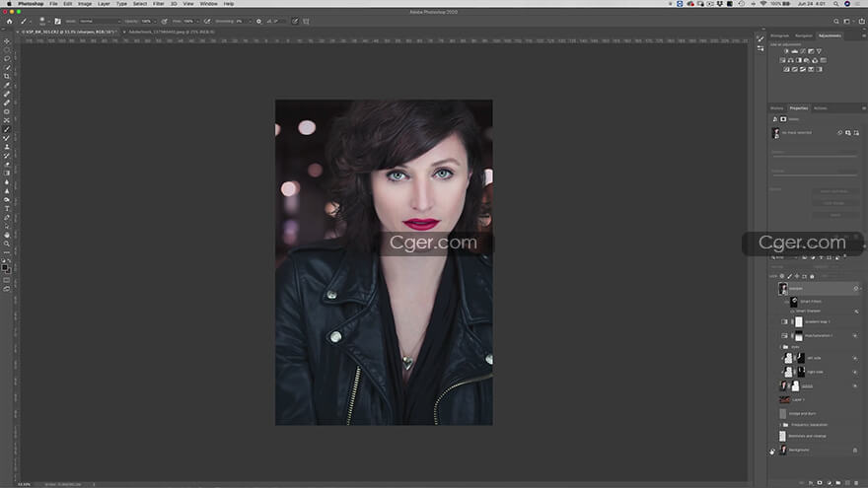The image size is (868, 488).
Task: Click the Black & White adjustment icon
Action: coord(798,60)
